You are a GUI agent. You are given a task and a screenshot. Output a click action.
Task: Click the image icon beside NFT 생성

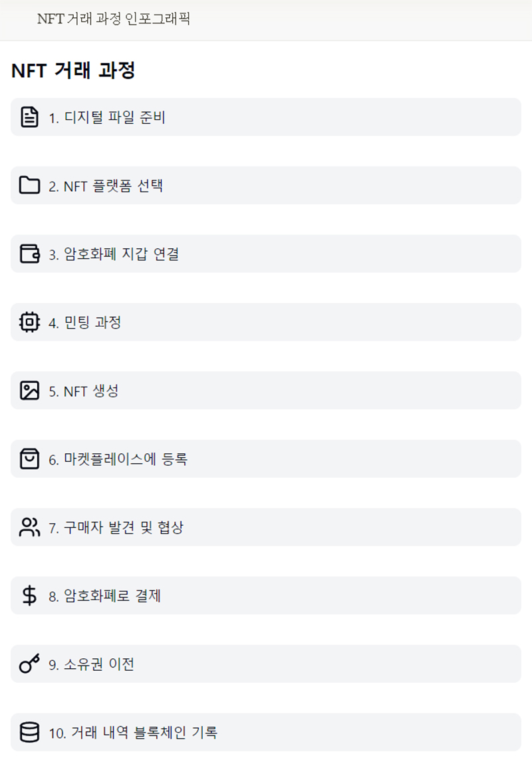(x=29, y=391)
